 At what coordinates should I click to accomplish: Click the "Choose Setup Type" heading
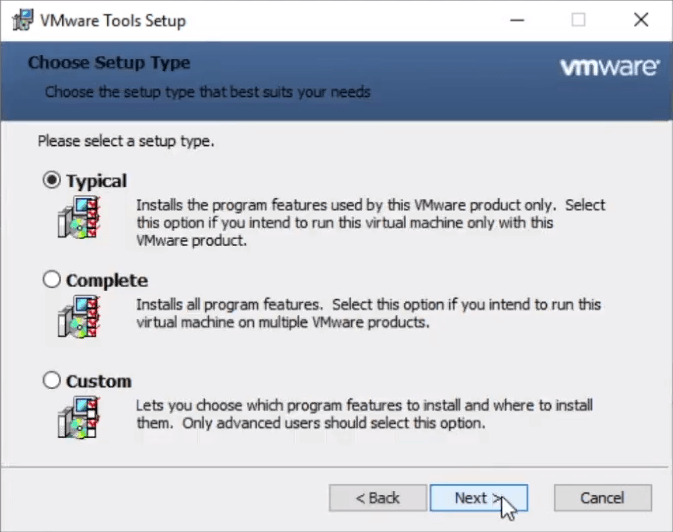coord(108,63)
